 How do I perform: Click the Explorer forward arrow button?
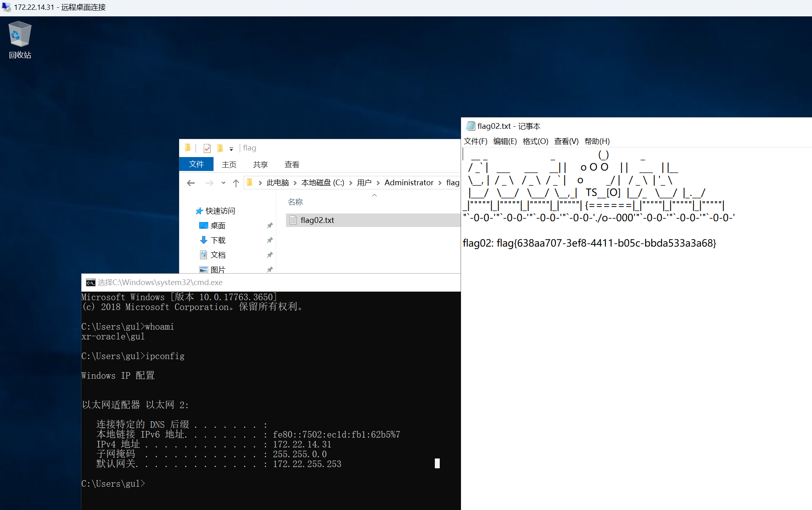(x=209, y=183)
